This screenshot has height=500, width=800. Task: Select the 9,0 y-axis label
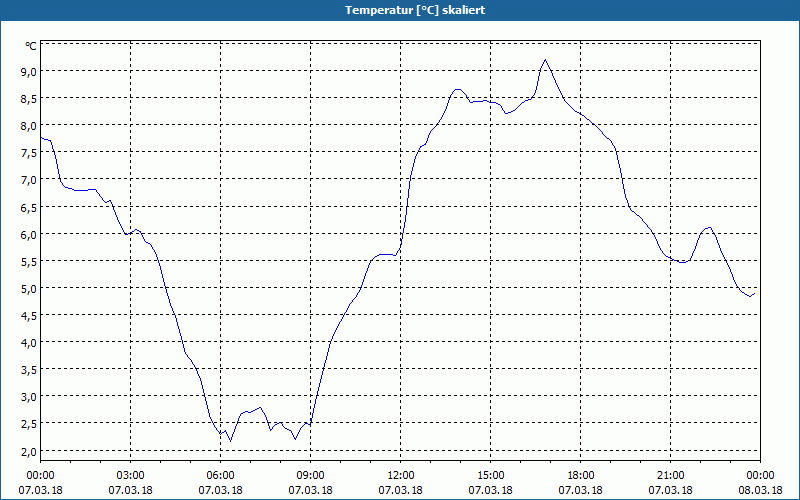pyautogui.click(x=29, y=71)
